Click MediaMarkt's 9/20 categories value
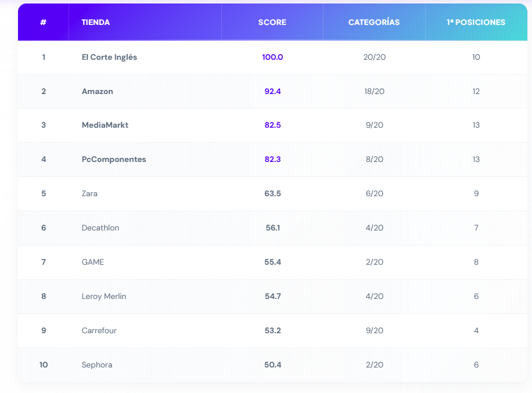Screen dimensions: 532x393 [374, 125]
